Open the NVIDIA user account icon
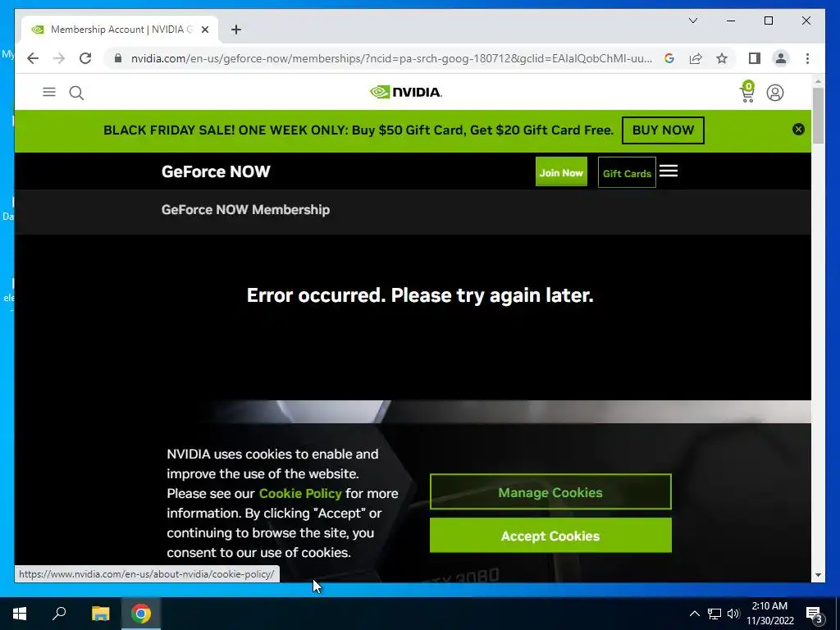Viewport: 840px width, 630px height. 774,93
